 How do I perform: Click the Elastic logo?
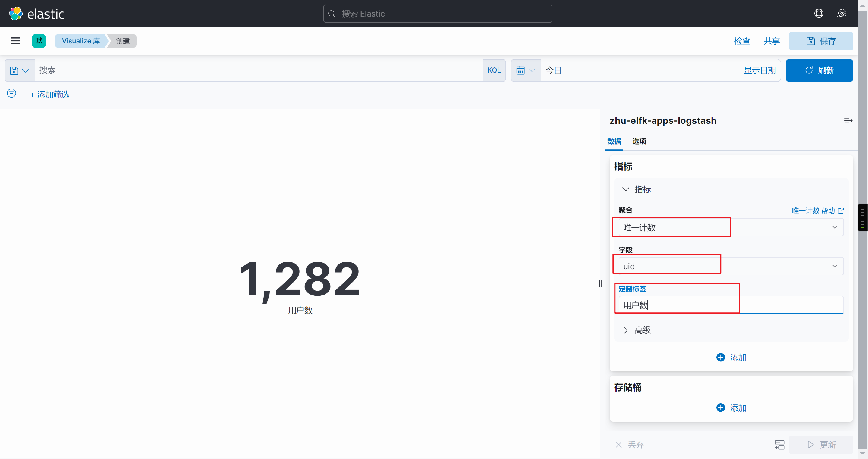click(36, 14)
